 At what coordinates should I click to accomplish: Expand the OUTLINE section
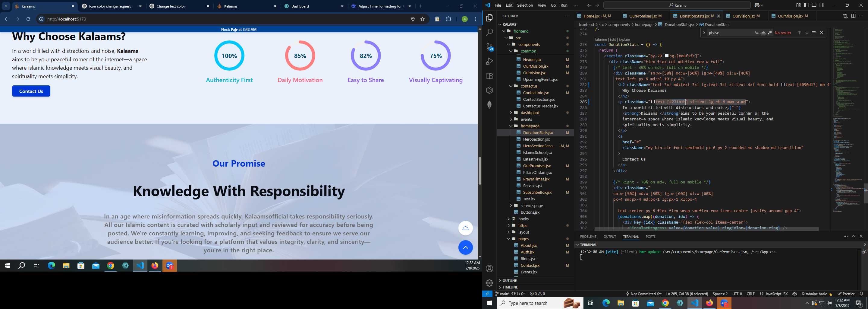499,280
